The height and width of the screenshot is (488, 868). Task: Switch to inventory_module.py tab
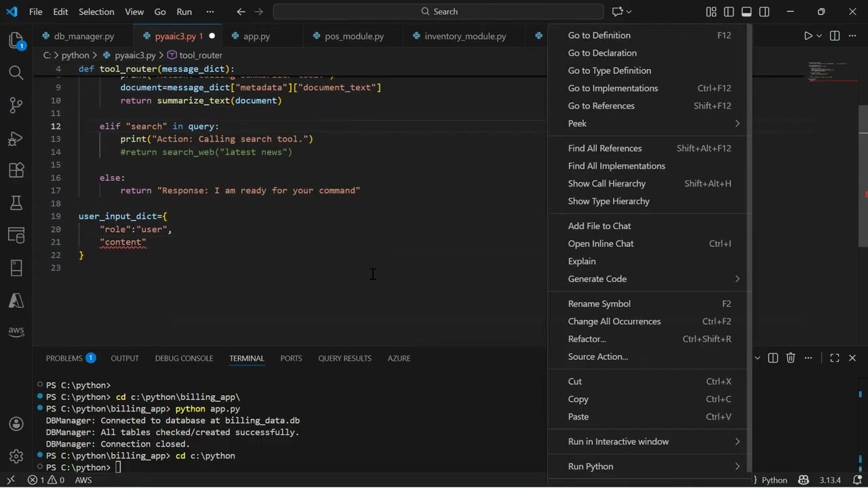tap(465, 36)
